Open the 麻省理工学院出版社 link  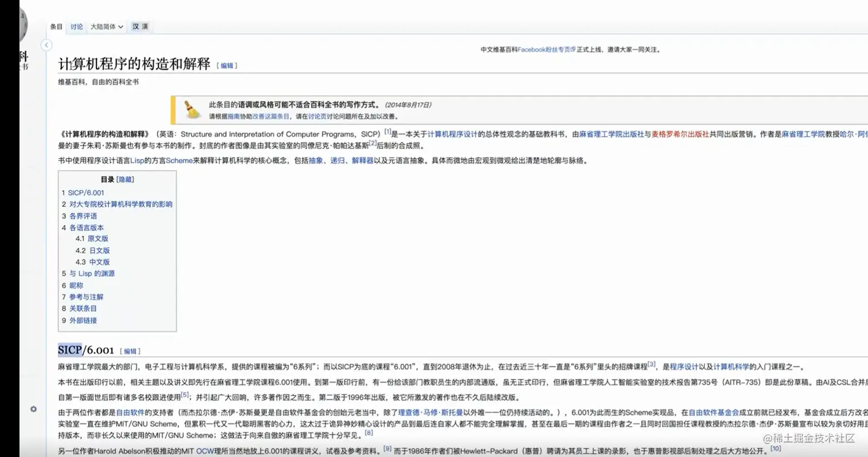click(x=611, y=134)
